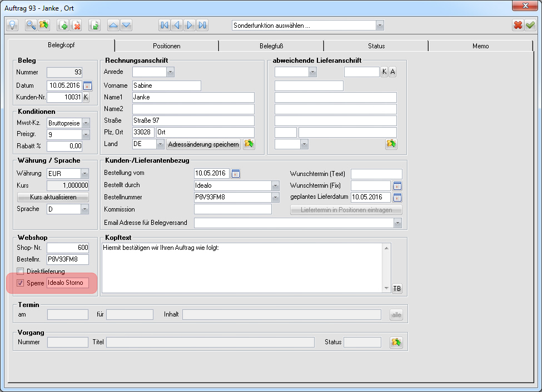Click the light bulb hint icon

tap(12, 25)
